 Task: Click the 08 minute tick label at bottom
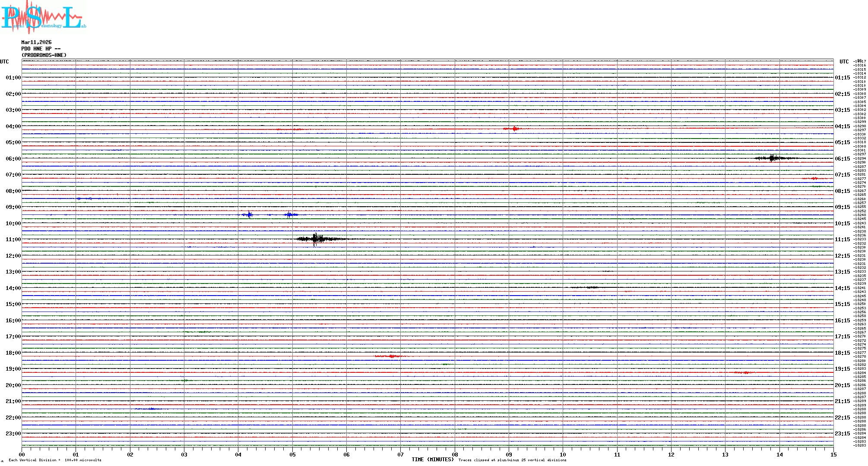[x=455, y=454]
